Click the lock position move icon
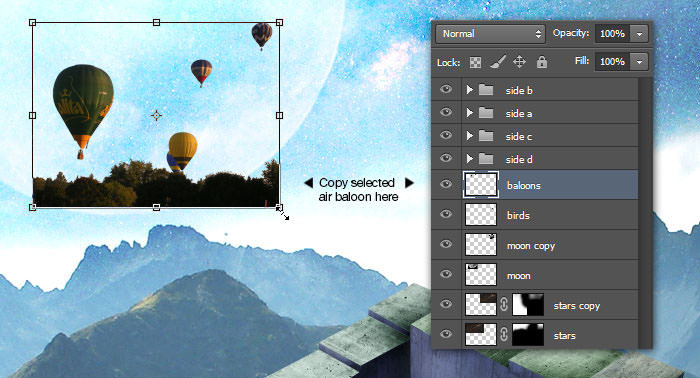Image resolution: width=700 pixels, height=378 pixels. (519, 62)
